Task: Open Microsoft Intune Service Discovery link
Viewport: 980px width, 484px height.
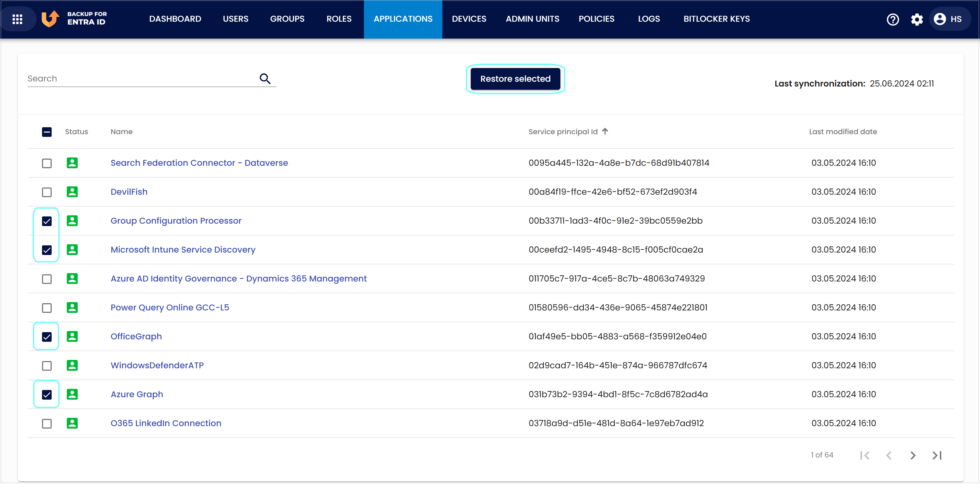Action: click(183, 250)
